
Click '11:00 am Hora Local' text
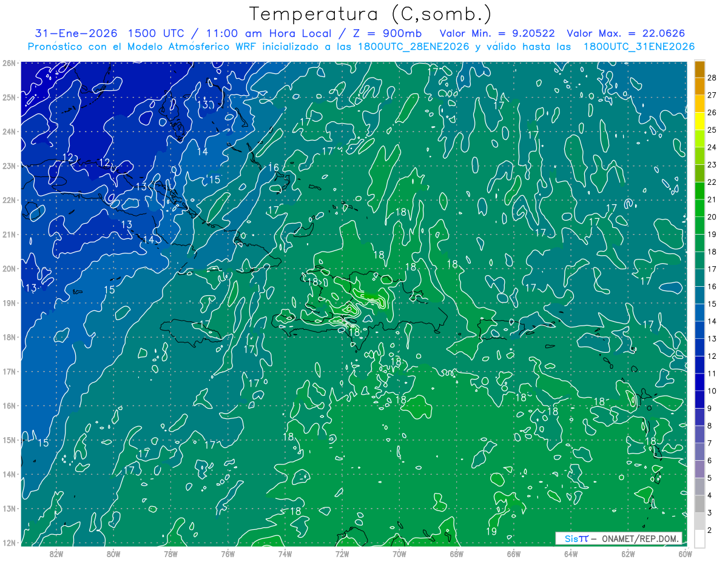[x=269, y=33]
